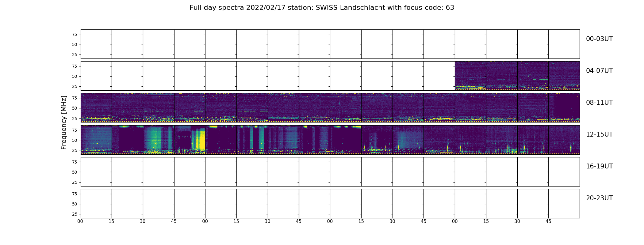This screenshot has width=644, height=245.
Task: Click the 50 tick in the 20-23UT row
Action: (x=75, y=204)
